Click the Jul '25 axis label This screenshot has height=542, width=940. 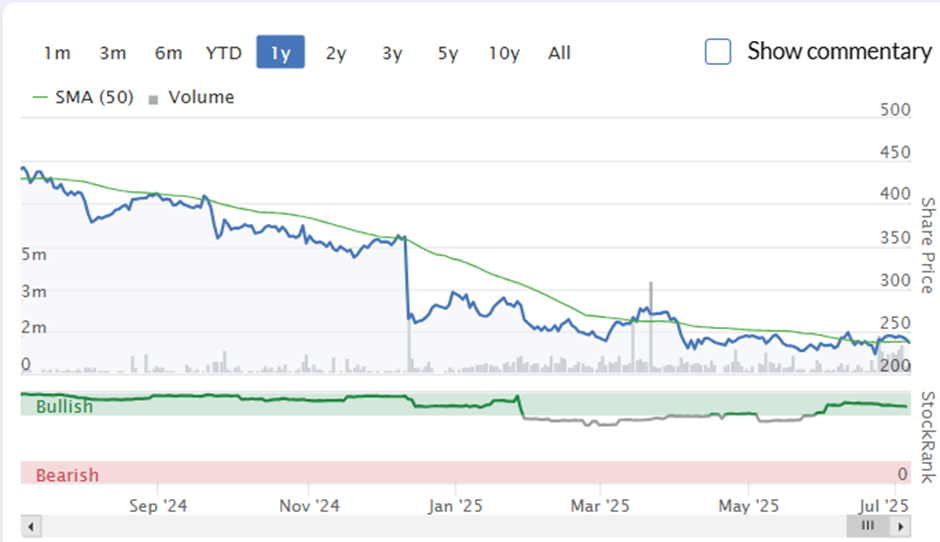tap(884, 506)
